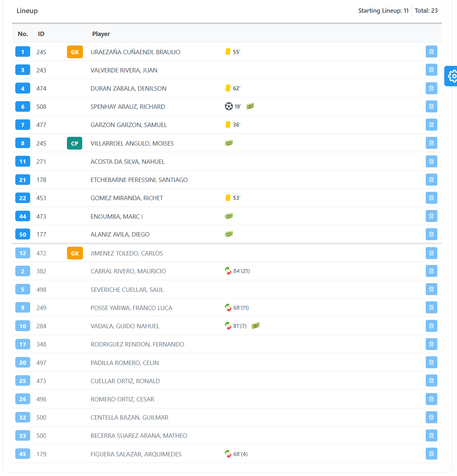
Task: Click the goal ball icon at 19'
Action: point(228,106)
